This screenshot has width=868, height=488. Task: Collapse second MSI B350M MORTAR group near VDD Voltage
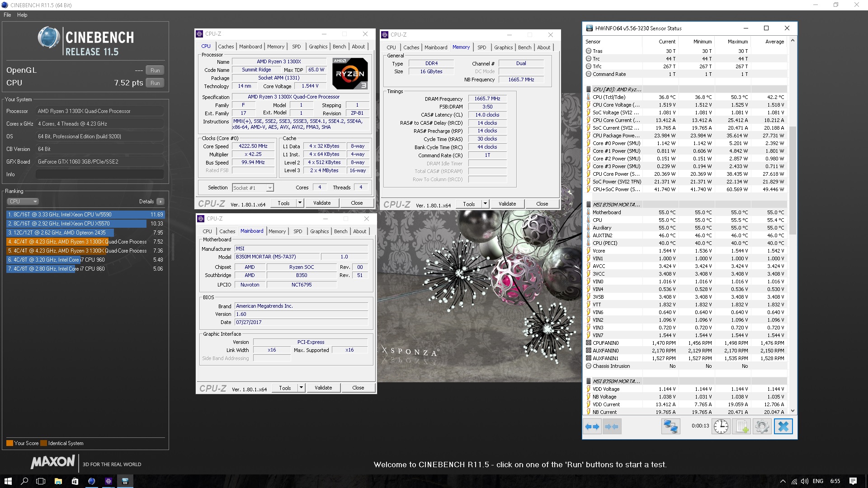tap(589, 381)
